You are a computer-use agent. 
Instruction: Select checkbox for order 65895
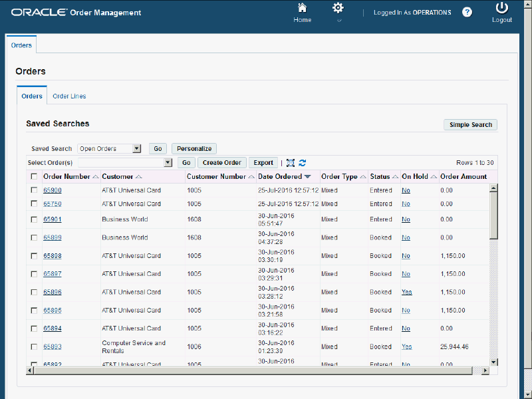tap(34, 311)
